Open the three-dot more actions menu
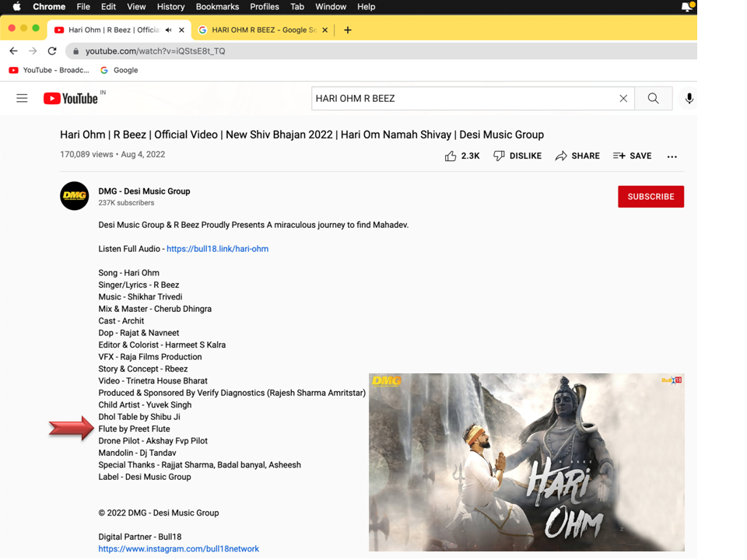Screen dimensions: 747x560 tap(672, 156)
